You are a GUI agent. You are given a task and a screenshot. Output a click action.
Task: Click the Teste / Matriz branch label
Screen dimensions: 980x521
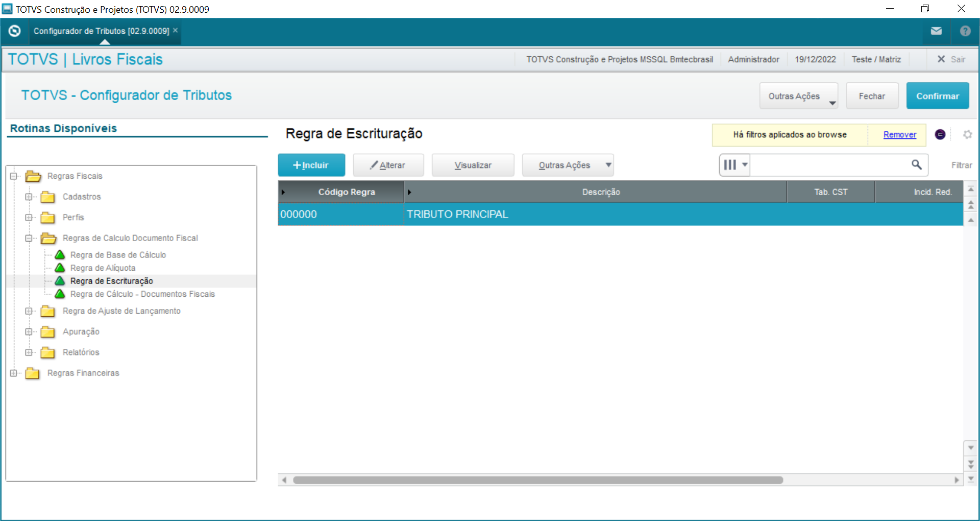click(x=876, y=59)
